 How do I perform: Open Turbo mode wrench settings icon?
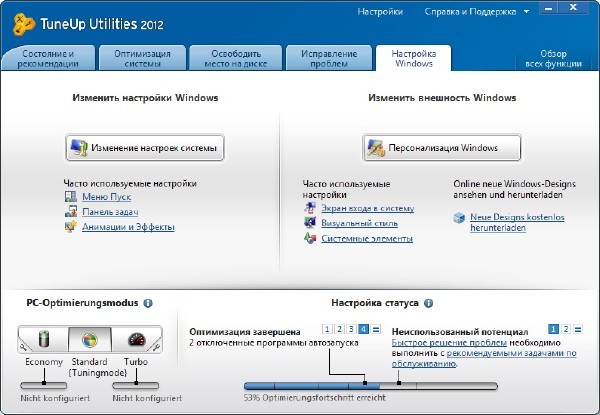point(156,348)
